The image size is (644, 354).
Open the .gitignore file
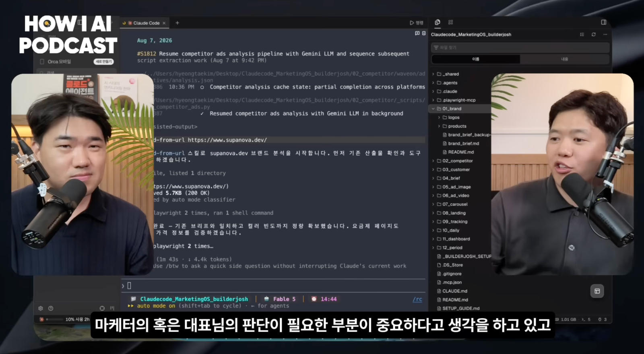(452, 274)
